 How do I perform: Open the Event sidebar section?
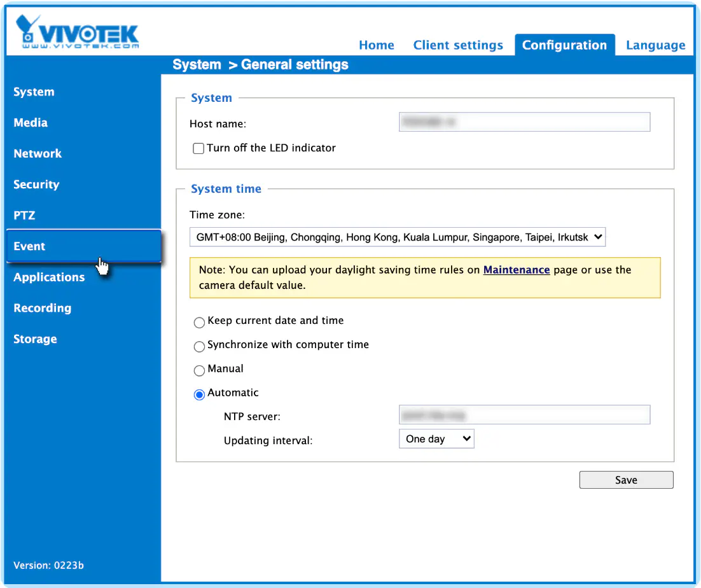tap(83, 246)
